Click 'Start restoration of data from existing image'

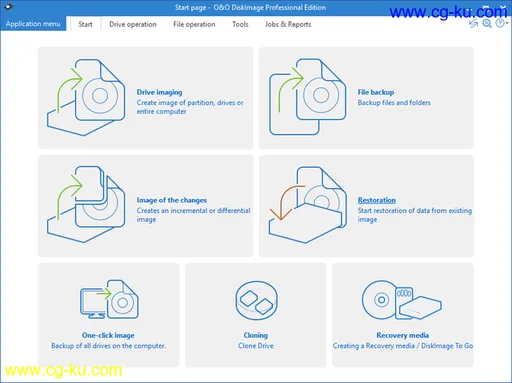pyautogui.click(x=415, y=215)
